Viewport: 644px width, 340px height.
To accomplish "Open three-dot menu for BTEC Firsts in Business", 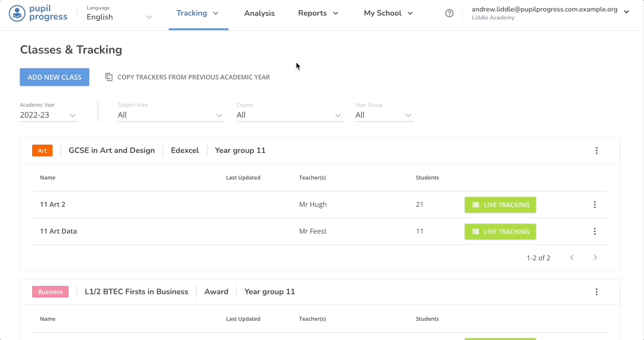I will click(x=596, y=292).
